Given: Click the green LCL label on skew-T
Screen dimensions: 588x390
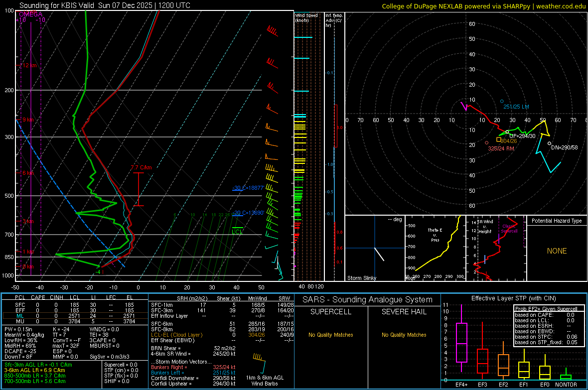Looking at the screenshot, I should click(237, 232).
